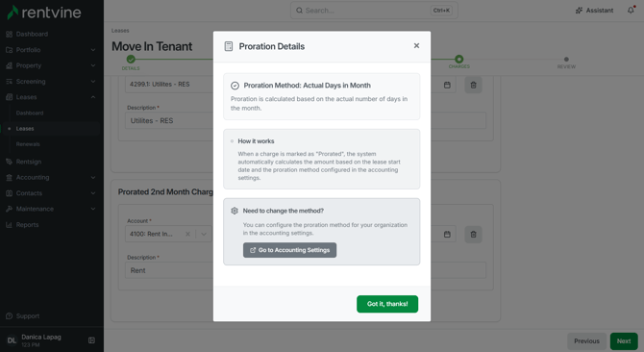Open the 4299.1: Utilites - RES account field
The height and width of the screenshot is (352, 644).
click(x=168, y=85)
